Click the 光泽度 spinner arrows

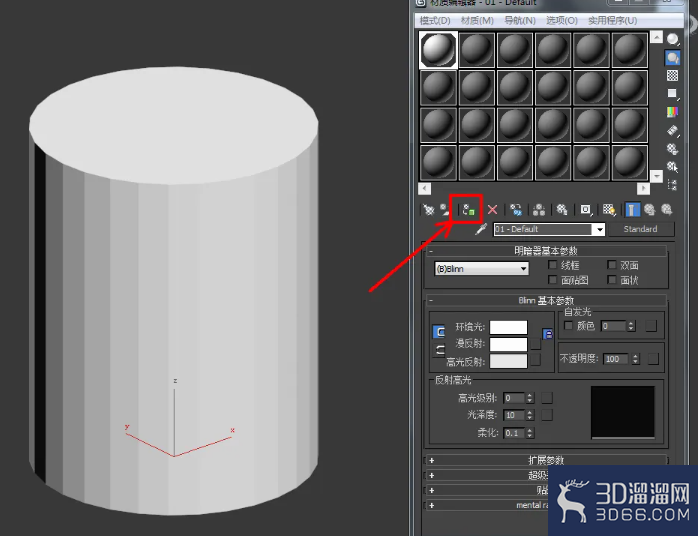coord(530,415)
